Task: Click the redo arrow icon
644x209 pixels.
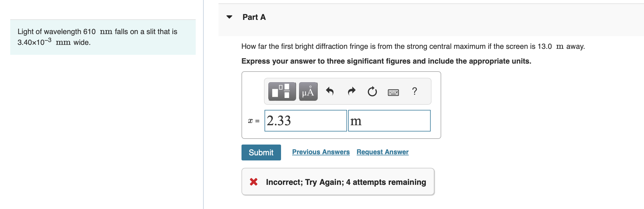Action: (x=352, y=91)
